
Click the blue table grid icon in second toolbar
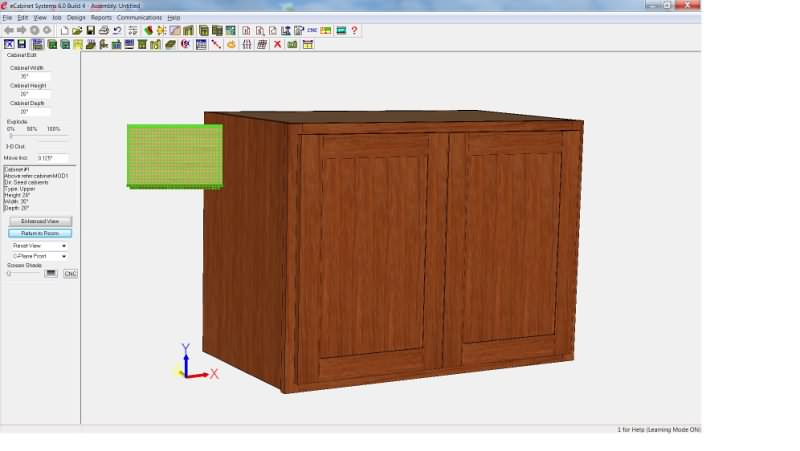pyautogui.click(x=201, y=44)
